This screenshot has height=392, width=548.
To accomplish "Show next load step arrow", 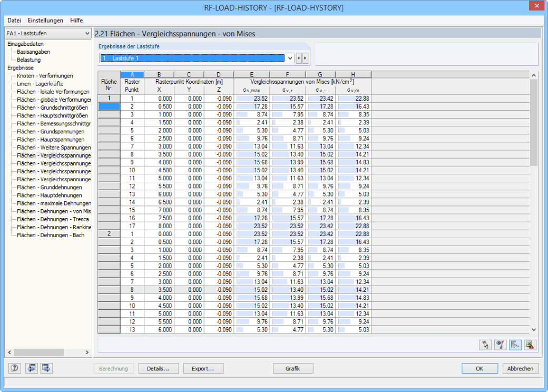I will click(305, 58).
